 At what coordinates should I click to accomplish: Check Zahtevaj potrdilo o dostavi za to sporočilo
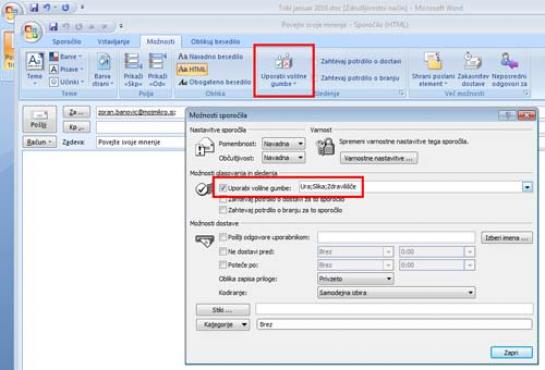(223, 200)
